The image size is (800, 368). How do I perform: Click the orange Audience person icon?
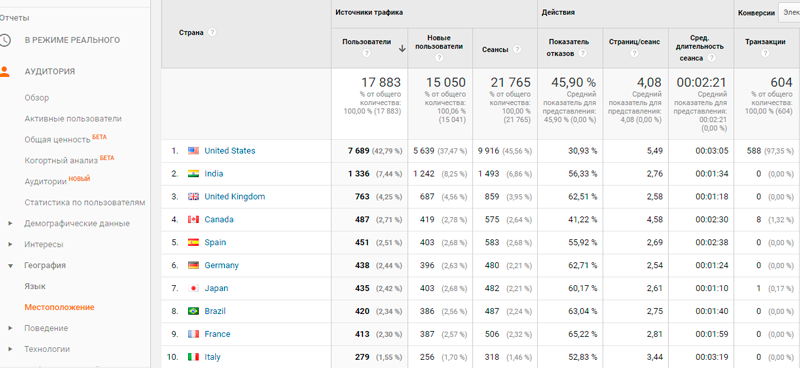4,71
